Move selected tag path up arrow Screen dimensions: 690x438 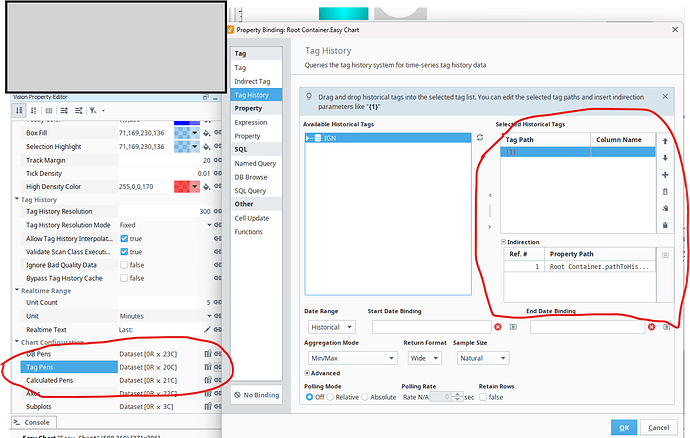665,141
